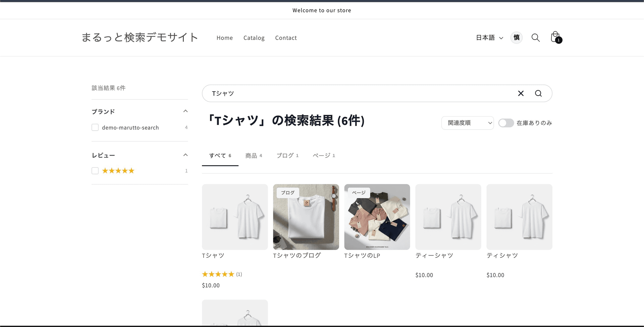Viewport: 644px width, 327px height.
Task: Click the $10.00 price under ティシャツ
Action: [495, 275]
